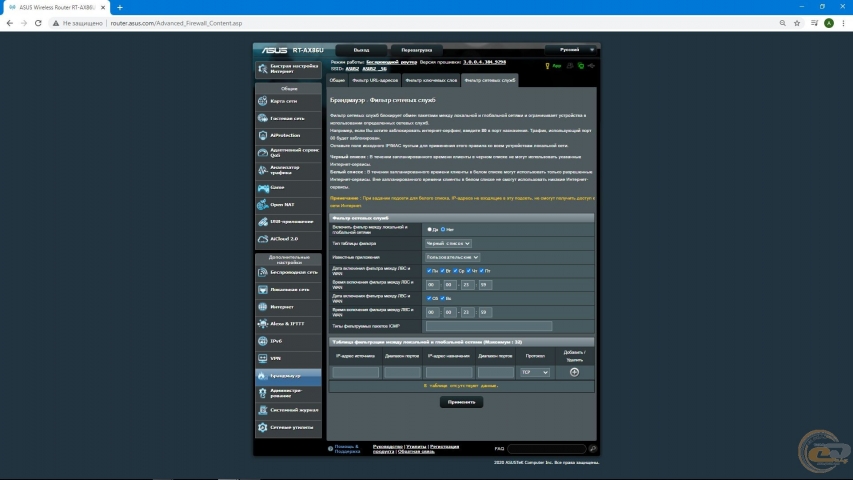Switch to the URL filter tab
Viewport: 853px width, 480px height.
tap(375, 80)
